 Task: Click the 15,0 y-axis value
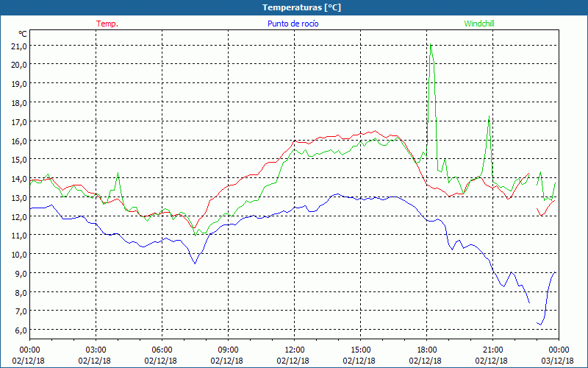(x=19, y=160)
